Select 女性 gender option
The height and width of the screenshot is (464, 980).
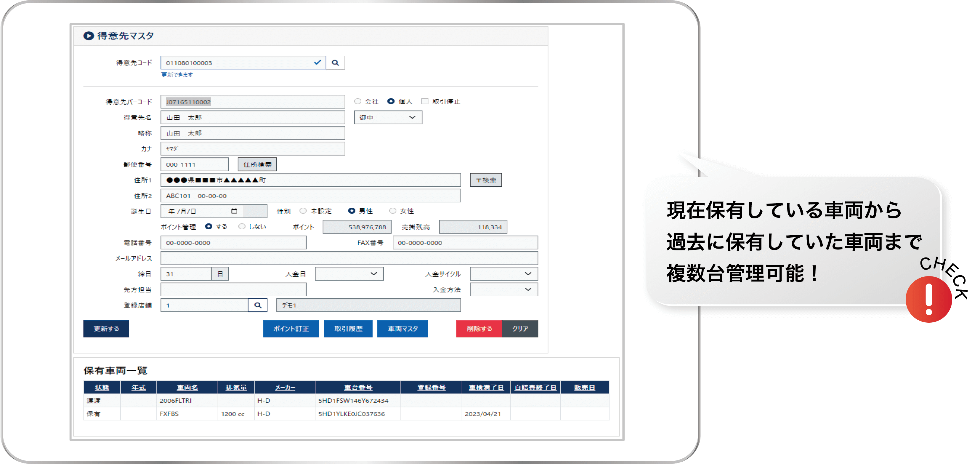pos(393,211)
